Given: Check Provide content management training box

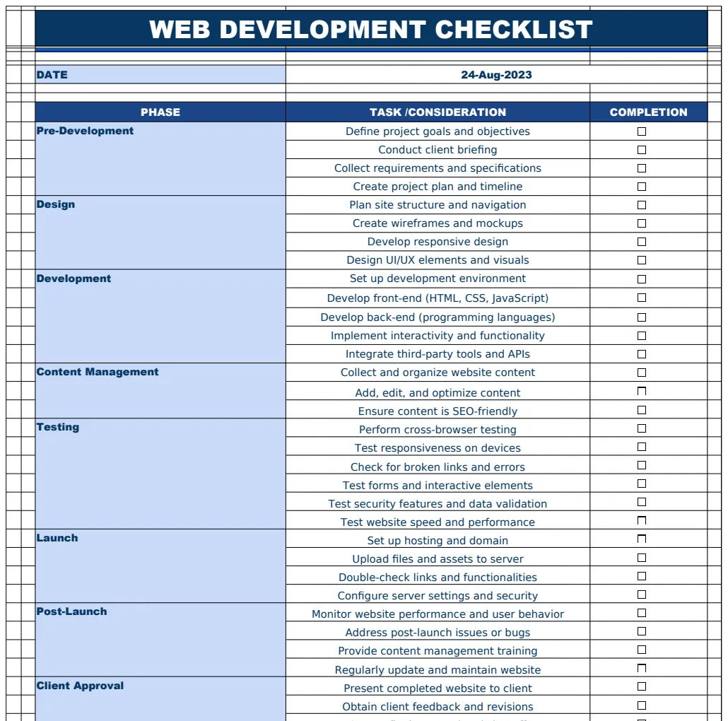Looking at the screenshot, I should 642,650.
